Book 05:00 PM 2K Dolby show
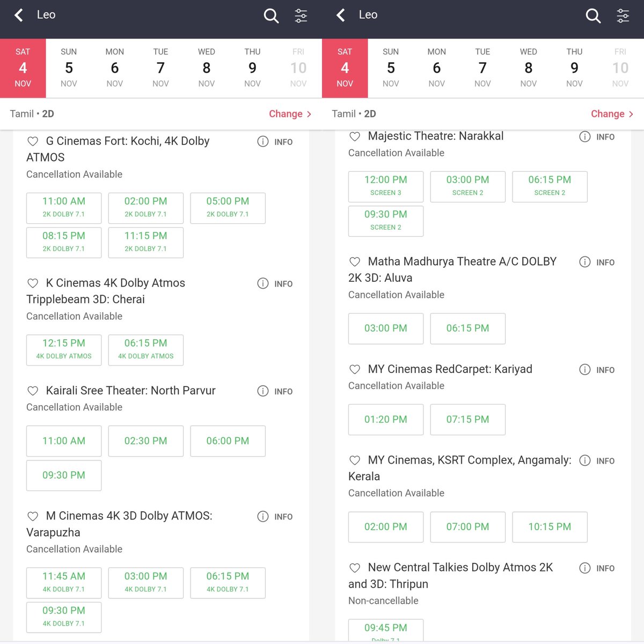Image resolution: width=644 pixels, height=644 pixels. pos(228,208)
